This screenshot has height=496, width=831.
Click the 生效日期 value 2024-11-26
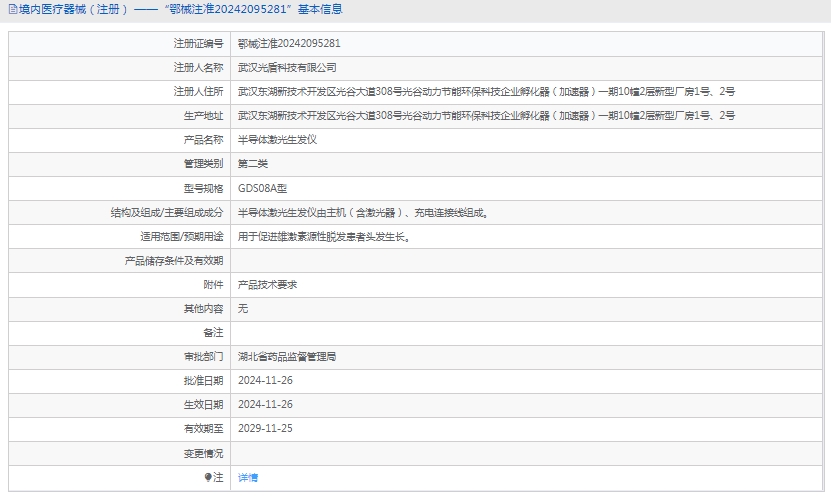(x=265, y=404)
